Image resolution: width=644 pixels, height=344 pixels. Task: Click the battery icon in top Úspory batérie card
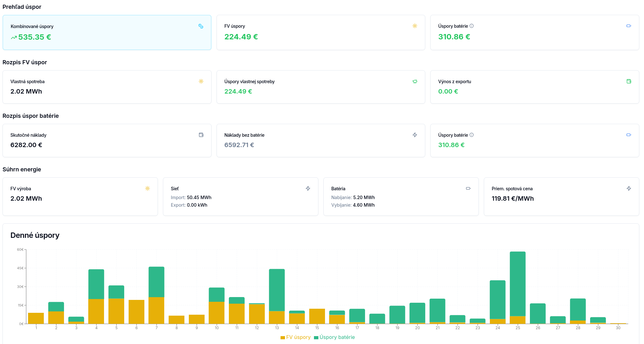(x=629, y=26)
